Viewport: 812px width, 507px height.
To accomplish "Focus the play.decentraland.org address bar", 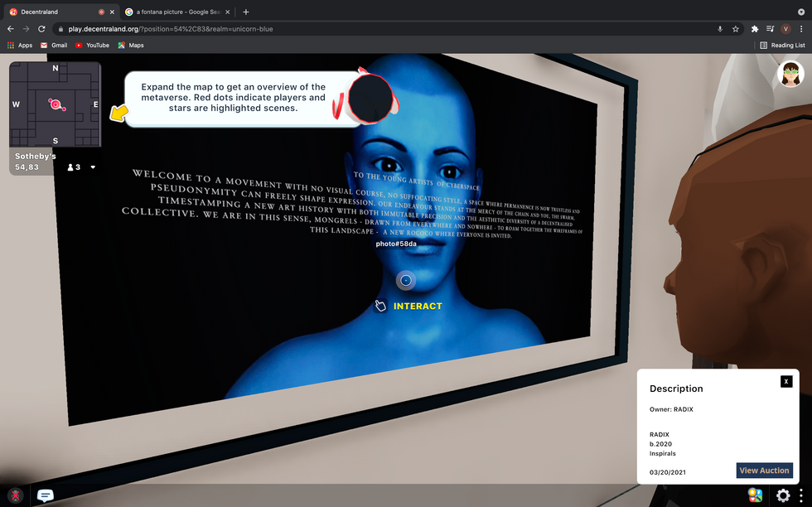I will (383, 29).
